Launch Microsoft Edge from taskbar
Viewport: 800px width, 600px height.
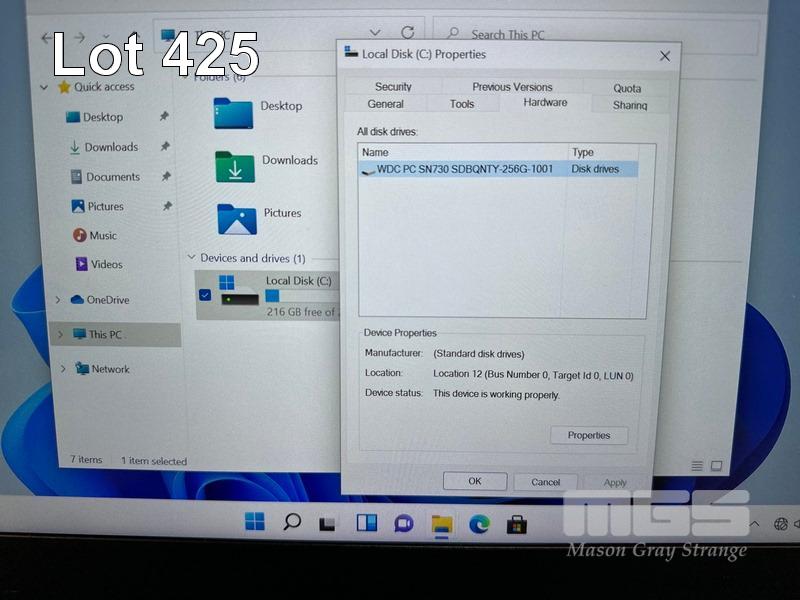[x=479, y=524]
